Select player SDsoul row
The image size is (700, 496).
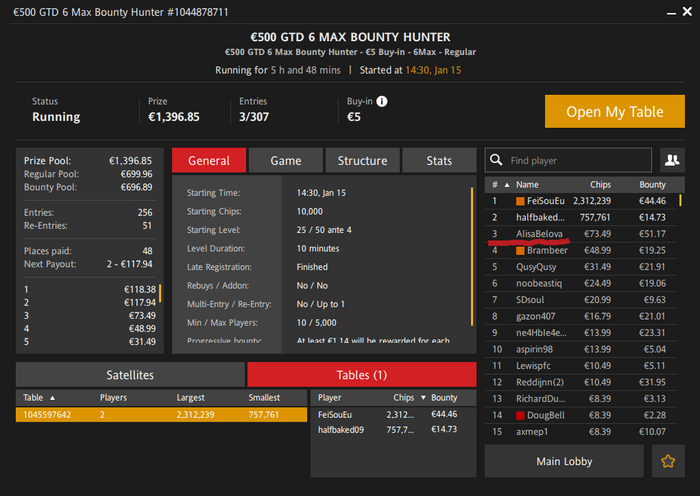[581, 300]
